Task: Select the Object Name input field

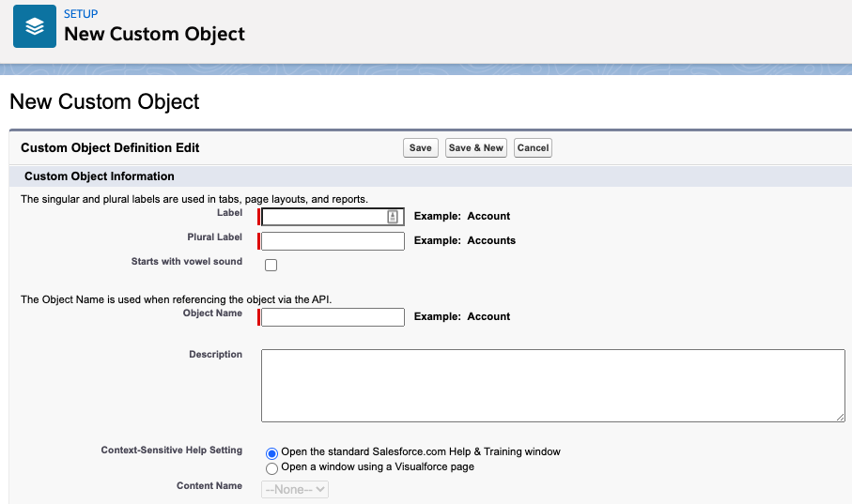Action: (333, 317)
